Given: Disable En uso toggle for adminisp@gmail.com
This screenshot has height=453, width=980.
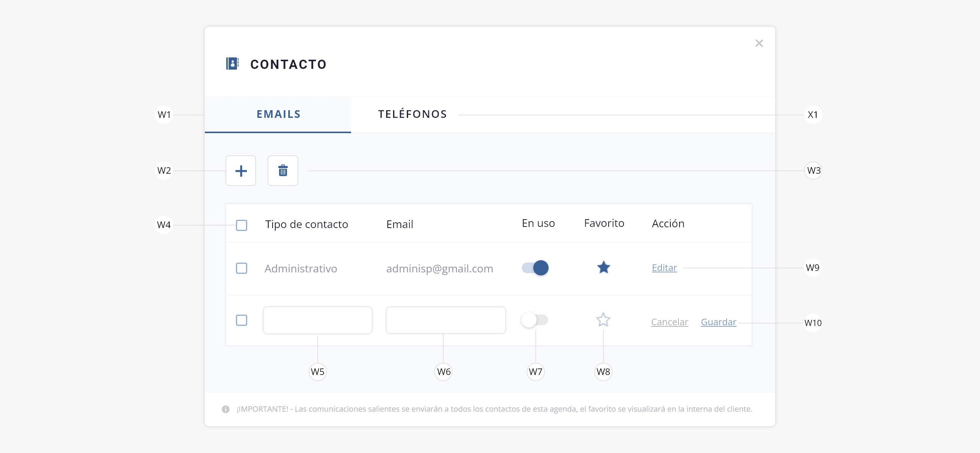Looking at the screenshot, I should pos(535,267).
